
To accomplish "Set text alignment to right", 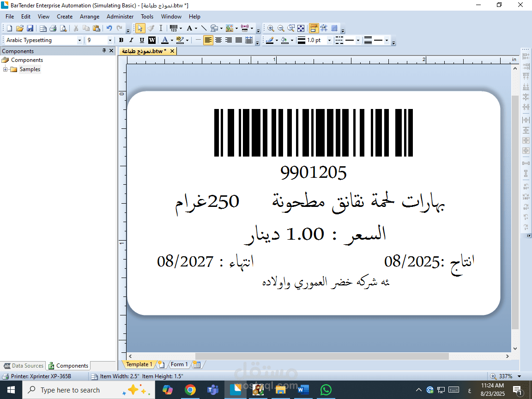I will pos(229,40).
